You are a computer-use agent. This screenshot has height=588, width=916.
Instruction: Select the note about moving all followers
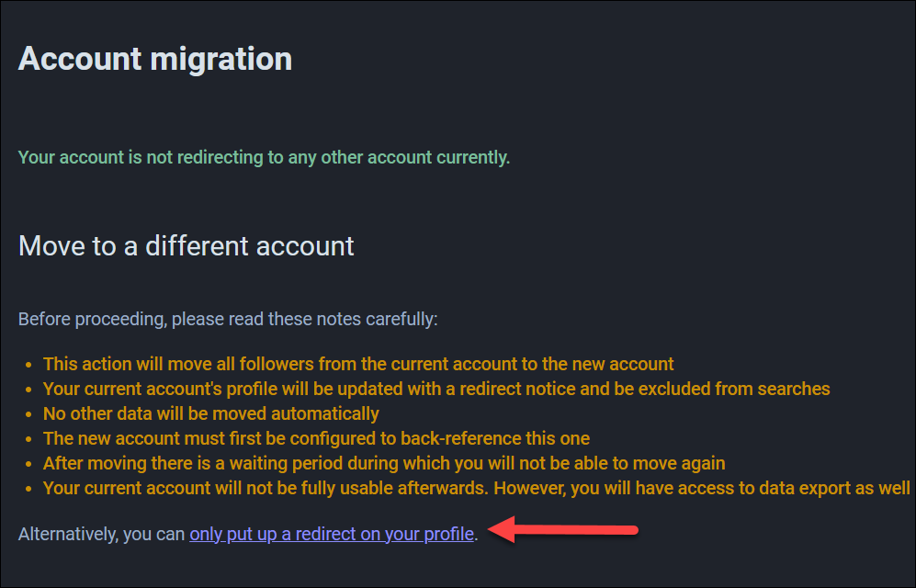pos(358,364)
